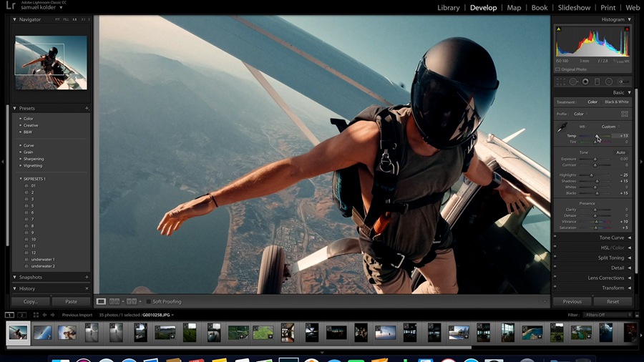
Task: Set Navigator zoom to FIT
Action: tap(57, 19)
